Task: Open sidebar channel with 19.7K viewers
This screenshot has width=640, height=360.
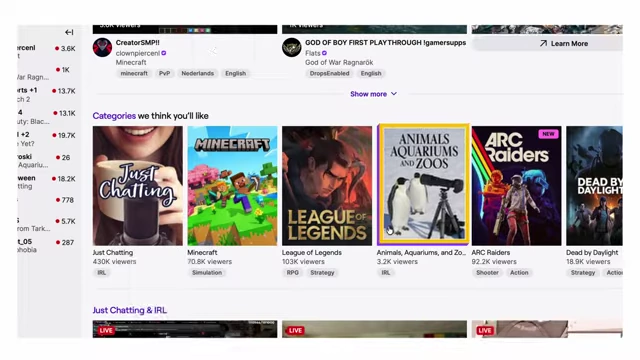Action: tap(47, 139)
